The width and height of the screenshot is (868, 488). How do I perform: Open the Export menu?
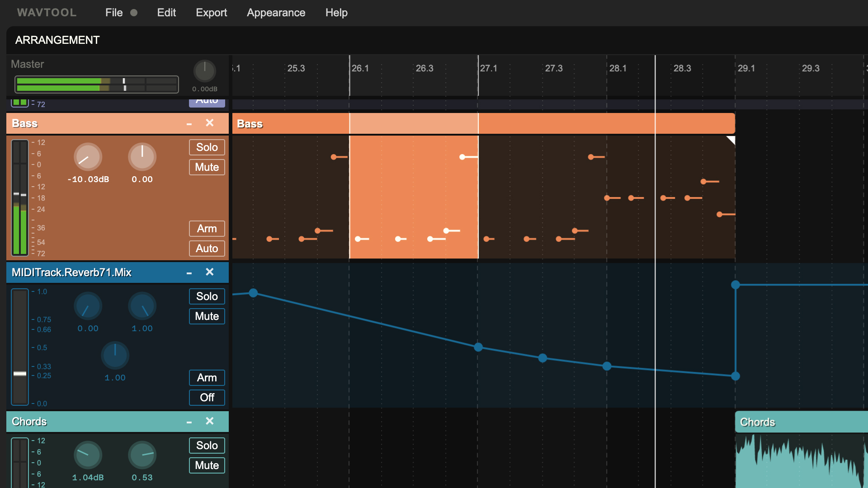click(x=210, y=12)
